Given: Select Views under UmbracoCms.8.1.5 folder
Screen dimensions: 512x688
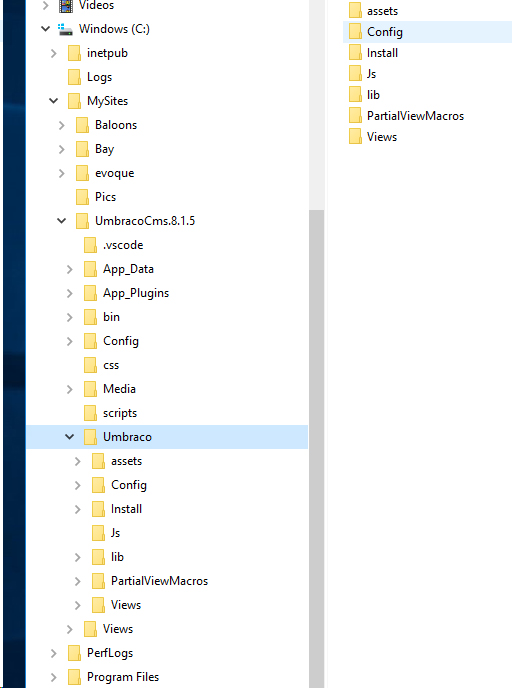Looking at the screenshot, I should [x=118, y=629].
